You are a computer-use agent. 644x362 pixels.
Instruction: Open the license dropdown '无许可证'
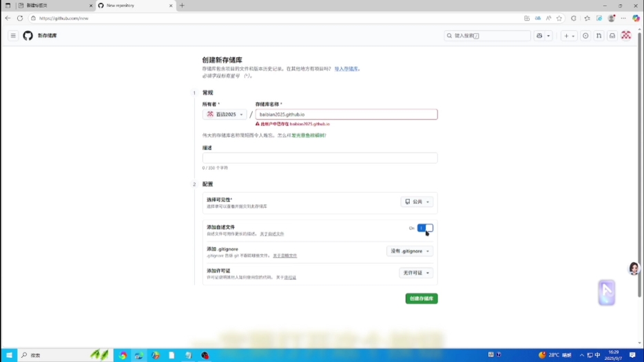415,273
